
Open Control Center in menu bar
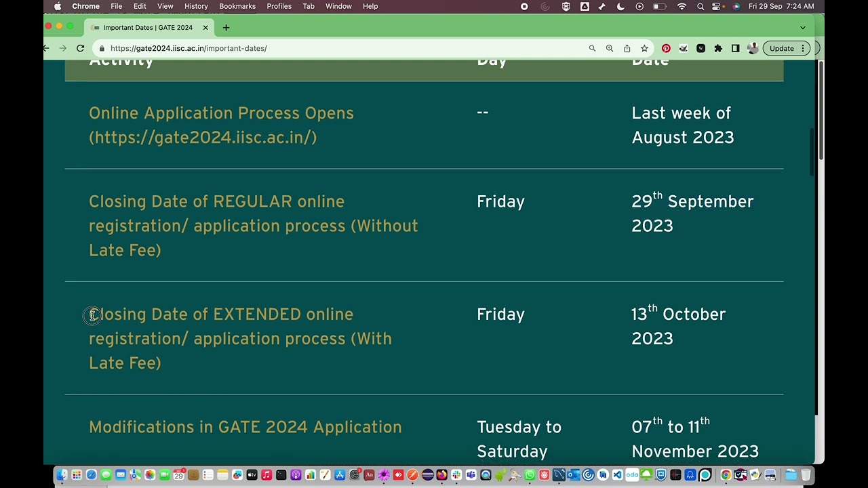(x=717, y=6)
